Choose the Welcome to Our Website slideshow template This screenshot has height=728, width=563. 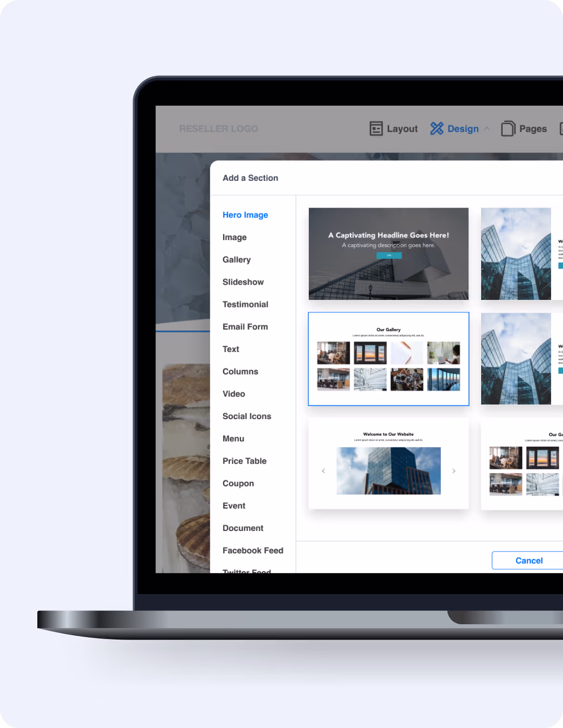click(389, 464)
